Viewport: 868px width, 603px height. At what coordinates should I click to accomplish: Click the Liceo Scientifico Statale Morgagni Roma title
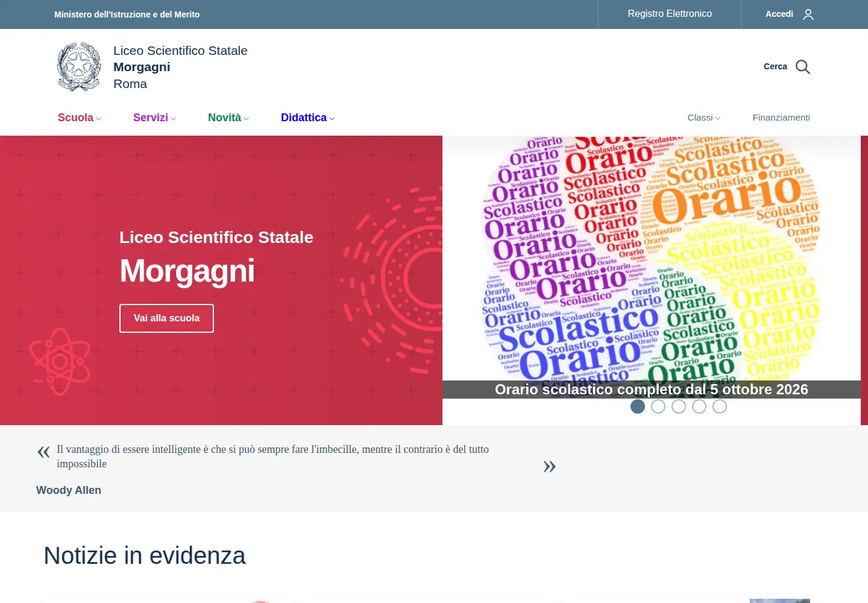(x=180, y=67)
